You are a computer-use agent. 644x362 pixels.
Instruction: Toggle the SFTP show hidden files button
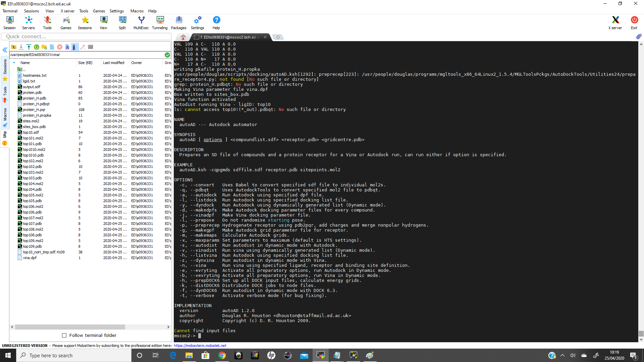75,47
